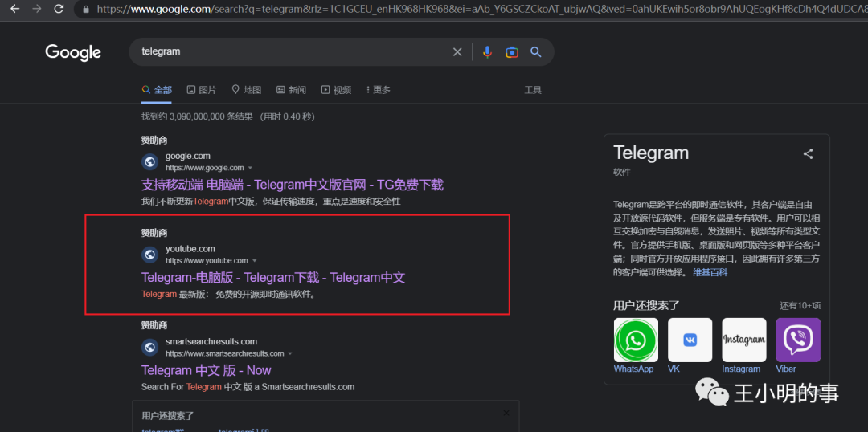Open the 更多 more menu
Screen dimensions: 868x432
378,90
